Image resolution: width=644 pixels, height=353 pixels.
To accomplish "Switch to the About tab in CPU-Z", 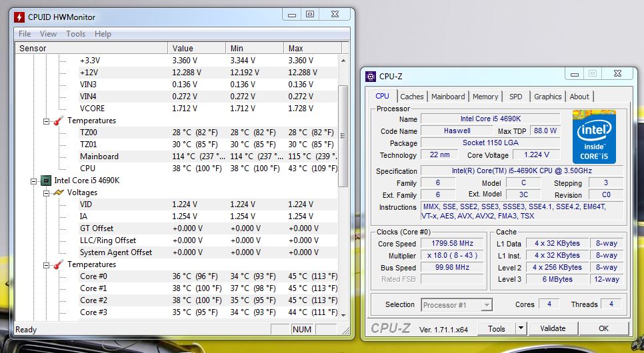I will coord(579,97).
